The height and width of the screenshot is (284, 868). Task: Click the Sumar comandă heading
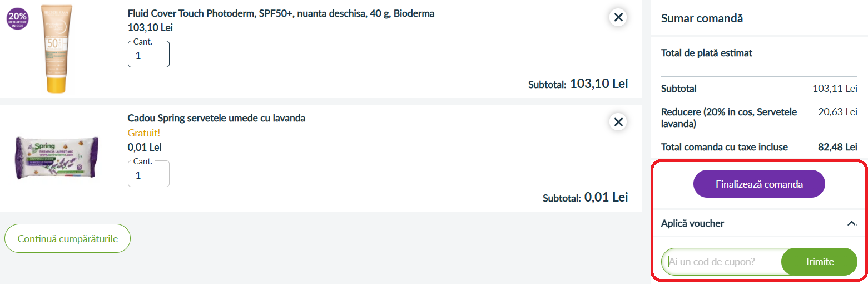(x=702, y=18)
